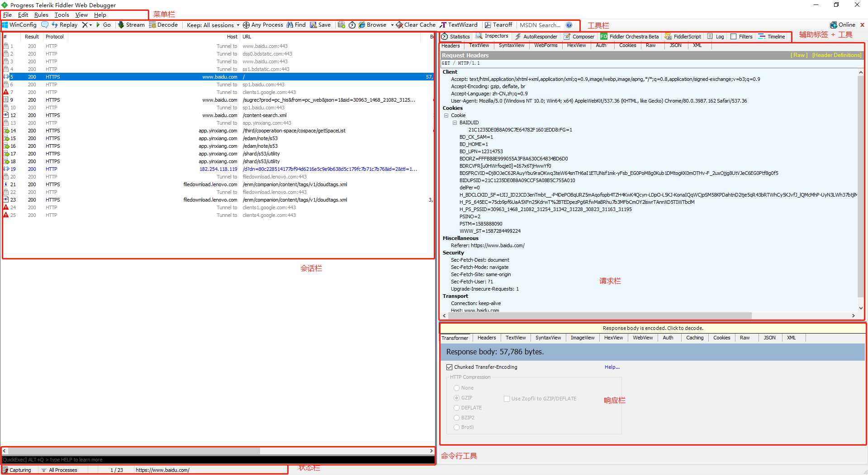Image resolution: width=868 pixels, height=475 pixels.
Task: Open the Tools menu
Action: coord(62,15)
